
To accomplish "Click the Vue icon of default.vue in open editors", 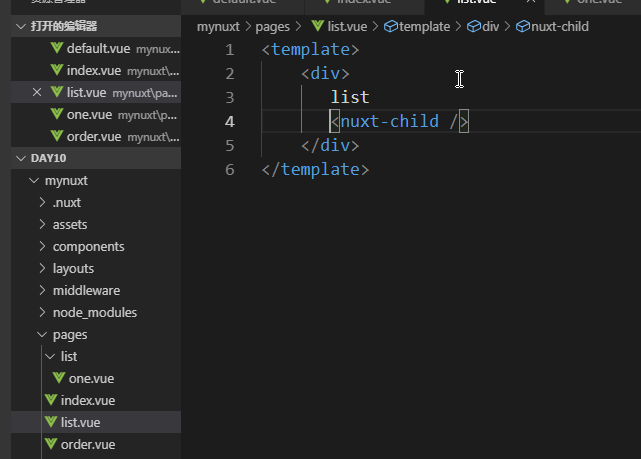I will pos(57,48).
